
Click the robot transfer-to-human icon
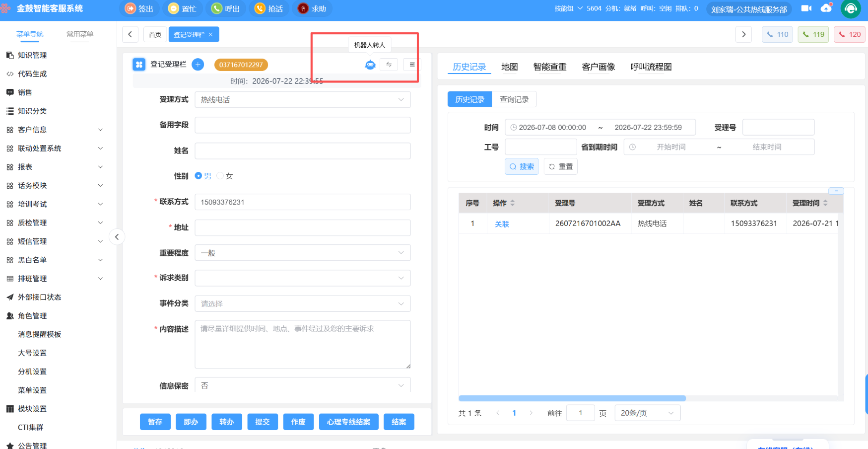click(370, 65)
